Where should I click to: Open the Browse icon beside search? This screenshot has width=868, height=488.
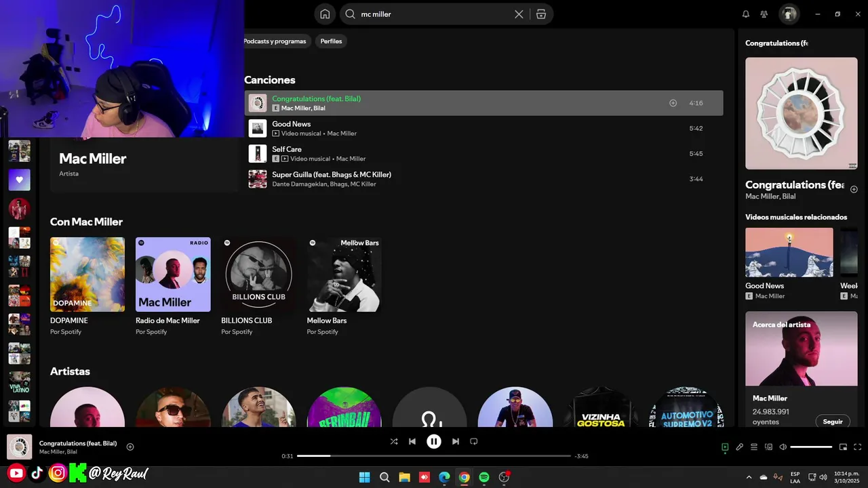pyautogui.click(x=541, y=14)
